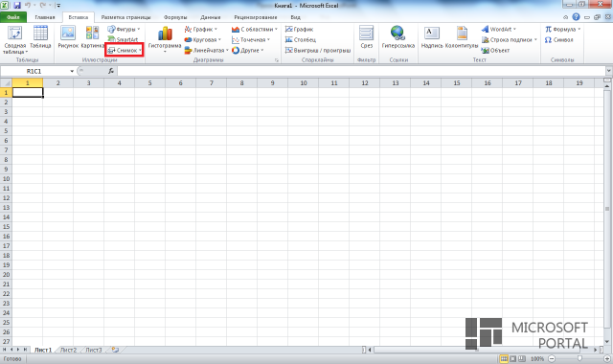Insert an Объект object
This screenshot has height=364, width=613.
click(x=495, y=51)
